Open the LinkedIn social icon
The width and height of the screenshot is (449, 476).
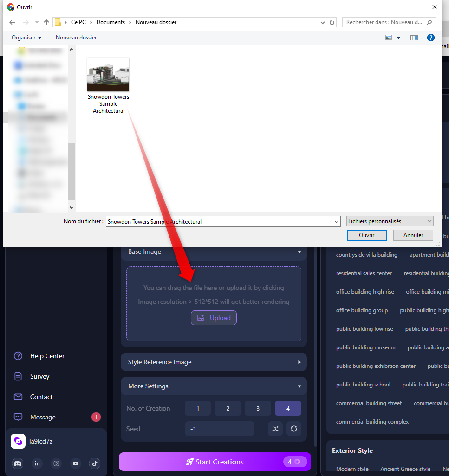click(x=37, y=463)
